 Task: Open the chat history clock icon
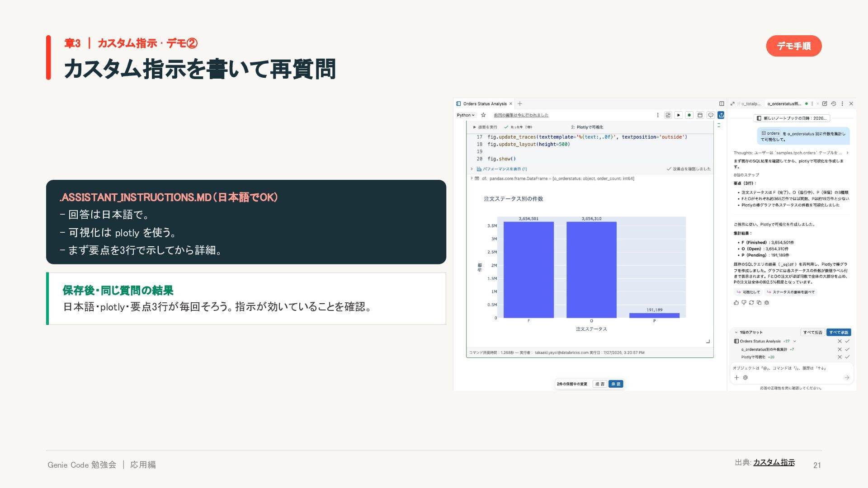point(834,103)
